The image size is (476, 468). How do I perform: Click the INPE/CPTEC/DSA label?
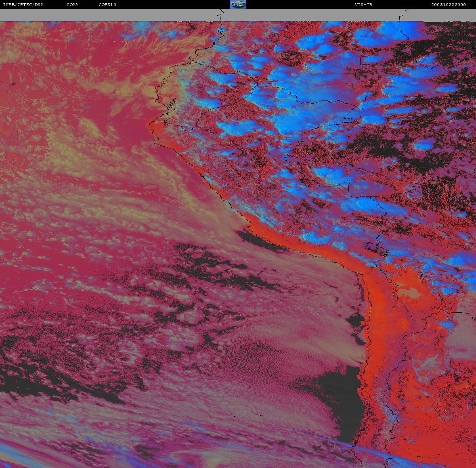23,4
